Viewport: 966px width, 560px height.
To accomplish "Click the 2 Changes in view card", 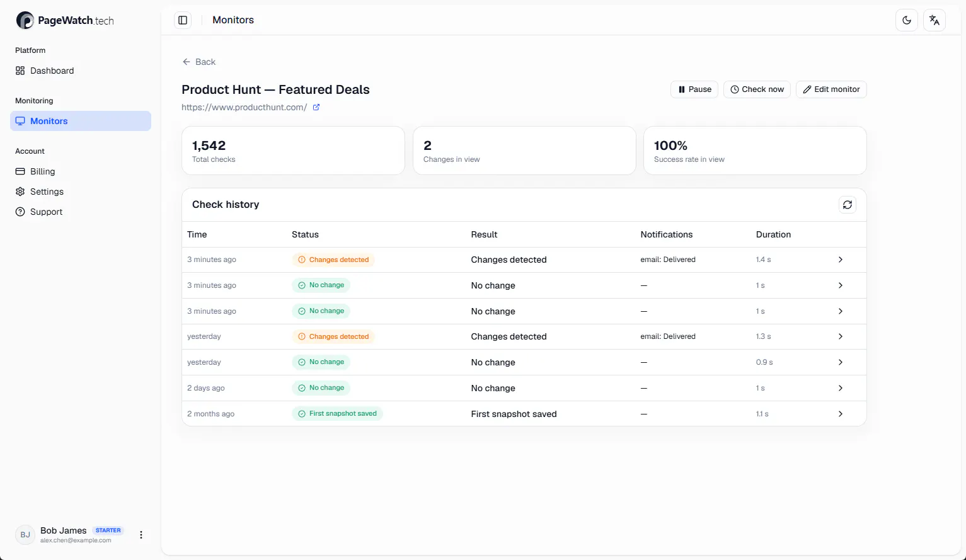I will click(524, 151).
